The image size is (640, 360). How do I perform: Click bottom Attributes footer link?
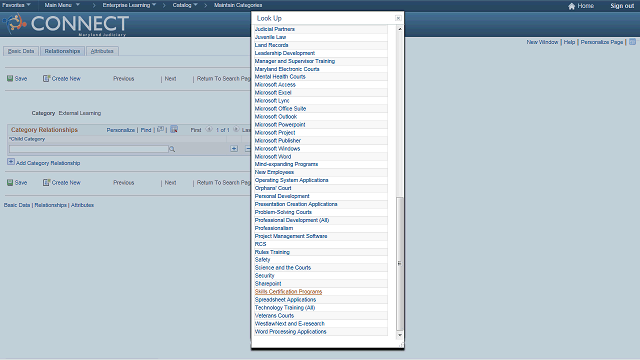point(82,205)
